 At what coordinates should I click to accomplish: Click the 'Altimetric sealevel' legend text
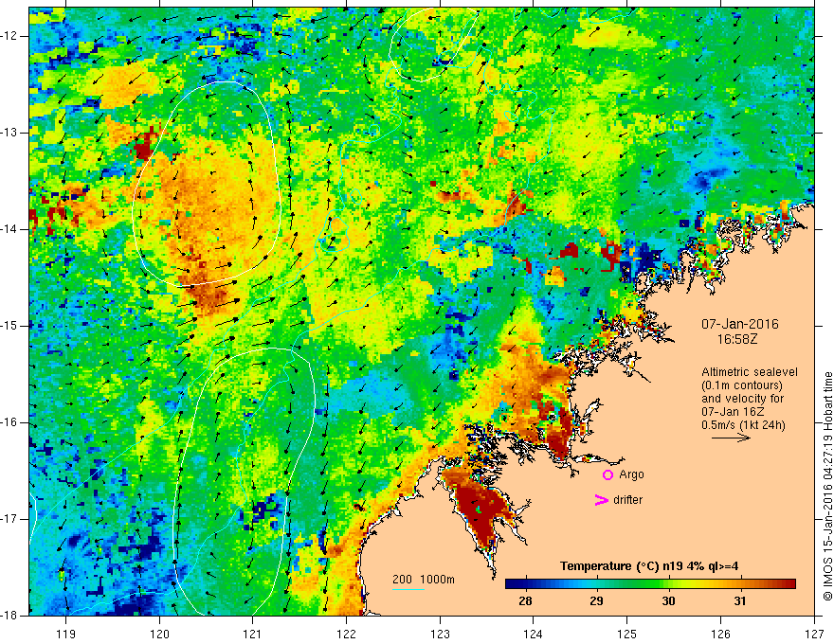pyautogui.click(x=749, y=372)
